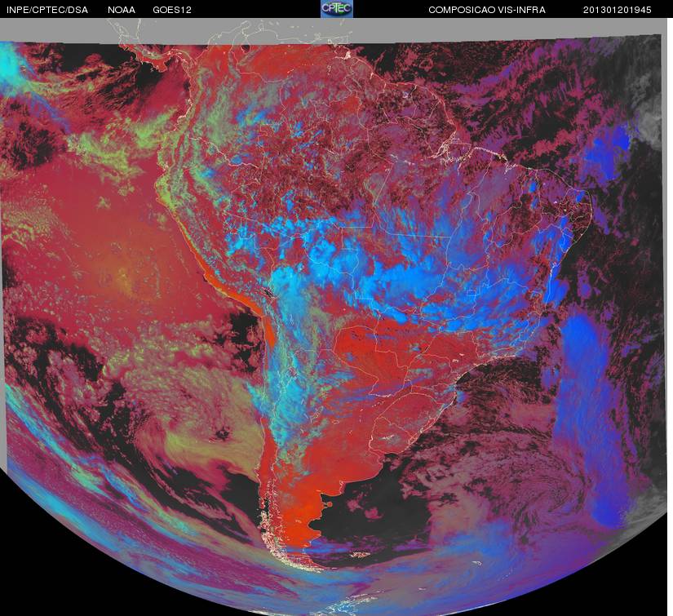
Task: Click the INPE/CPTEC/DSA header text
Action: click(x=47, y=10)
